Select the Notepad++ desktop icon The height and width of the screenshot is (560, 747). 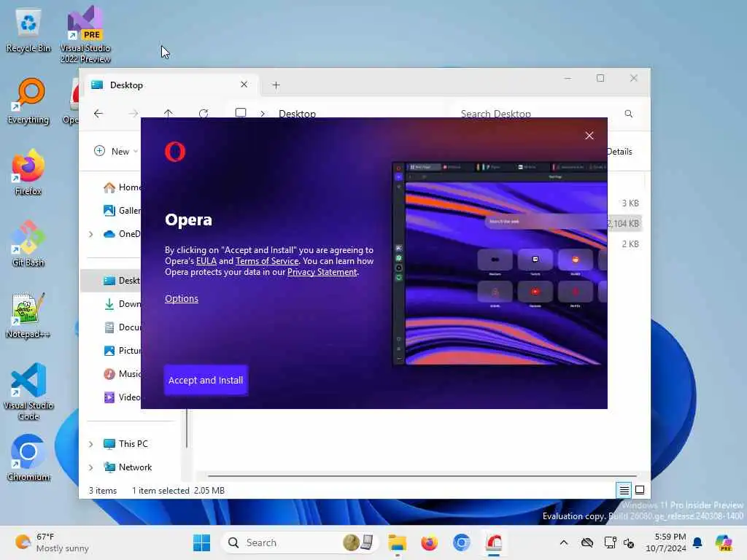tap(28, 315)
